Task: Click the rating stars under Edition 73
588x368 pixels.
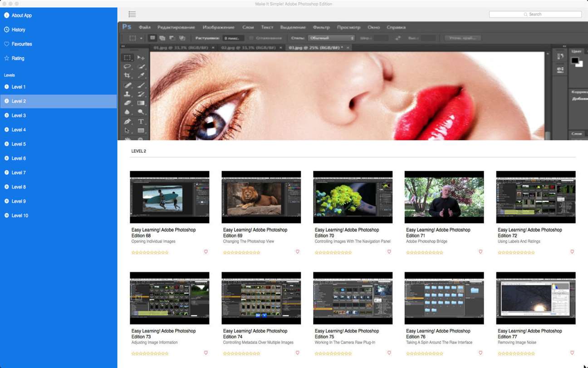Action: [150, 353]
